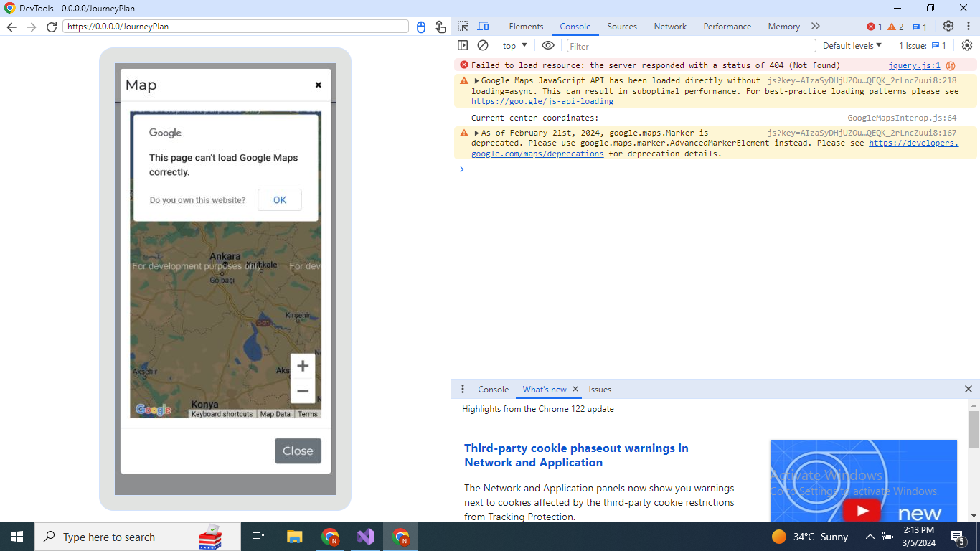
Task: Clear the console with the ban icon
Action: (x=483, y=45)
